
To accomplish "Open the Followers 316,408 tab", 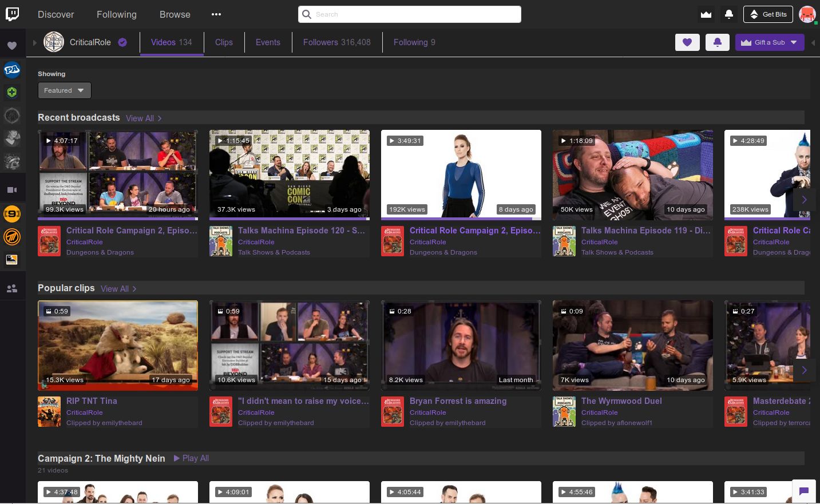I will [337, 42].
